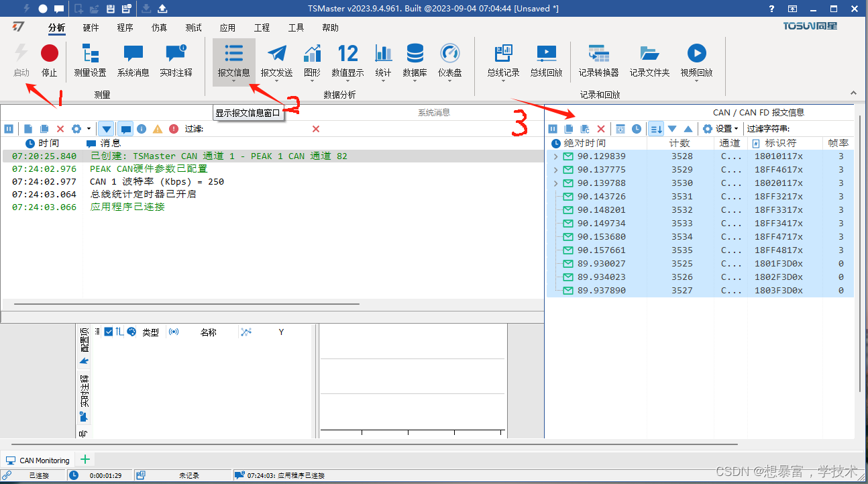Open the 报文信息 message info window
The width and height of the screenshot is (868, 484).
click(234, 60)
